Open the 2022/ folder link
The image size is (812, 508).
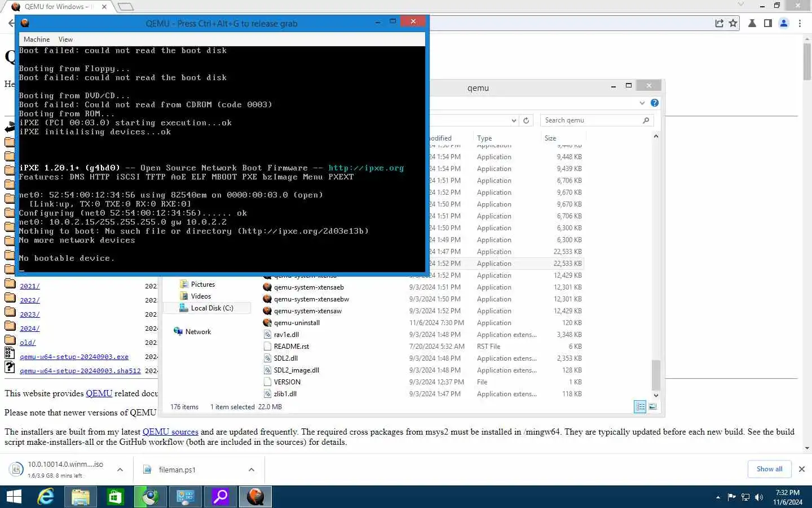[30, 300]
